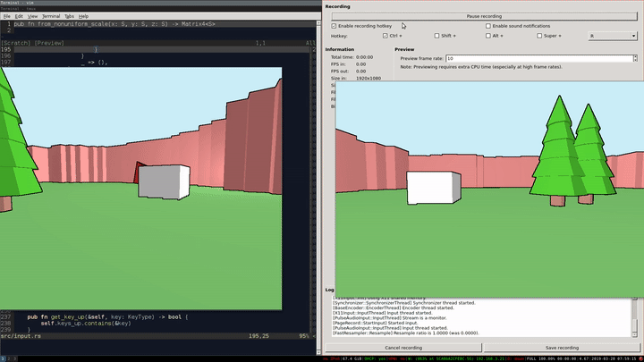The height and width of the screenshot is (362, 644).
Task: Open the hotkey key dropdown showing R
Action: pos(614,36)
